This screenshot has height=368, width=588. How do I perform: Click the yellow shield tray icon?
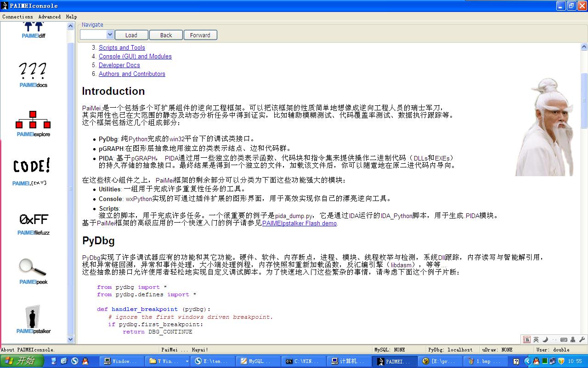561,362
